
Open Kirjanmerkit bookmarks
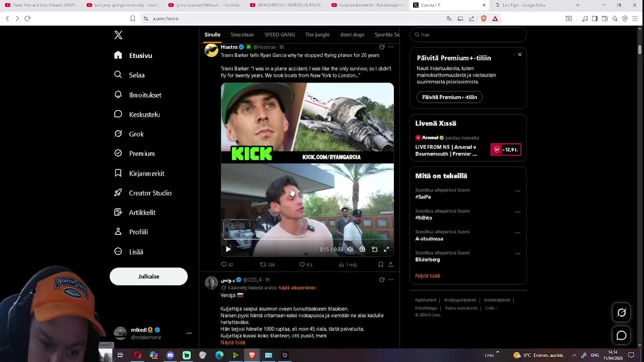click(139, 173)
